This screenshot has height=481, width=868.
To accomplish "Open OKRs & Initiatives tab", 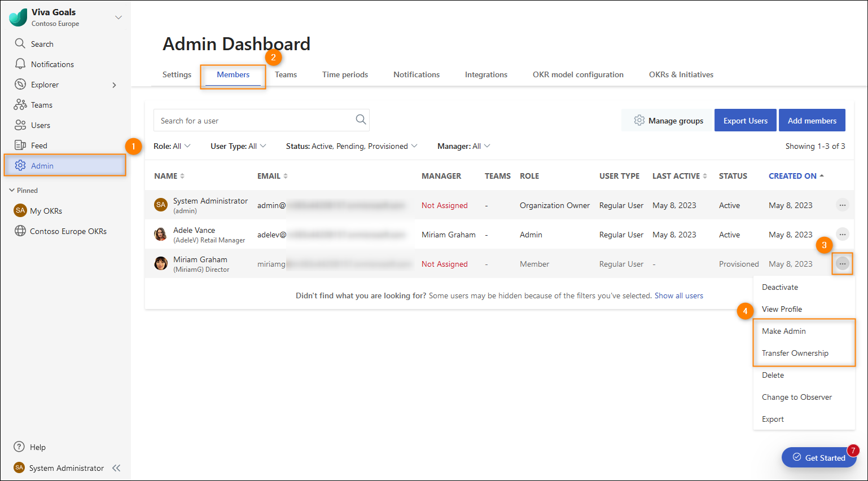I will [681, 74].
